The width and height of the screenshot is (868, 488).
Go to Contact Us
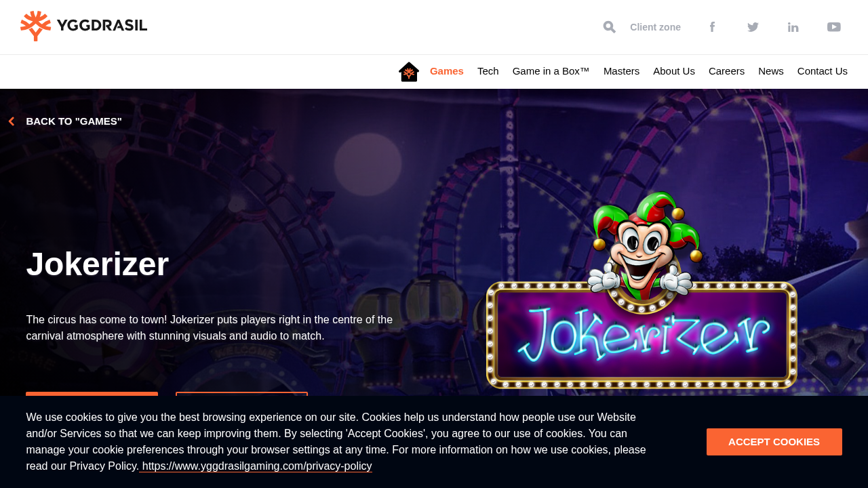click(822, 70)
